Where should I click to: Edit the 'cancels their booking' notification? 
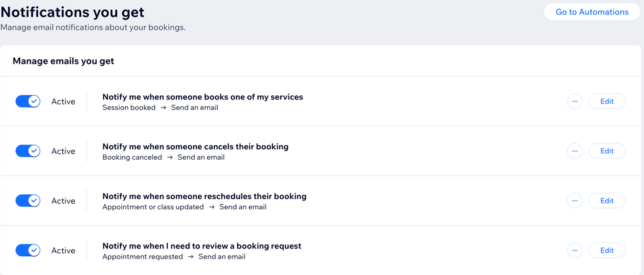[x=607, y=151]
